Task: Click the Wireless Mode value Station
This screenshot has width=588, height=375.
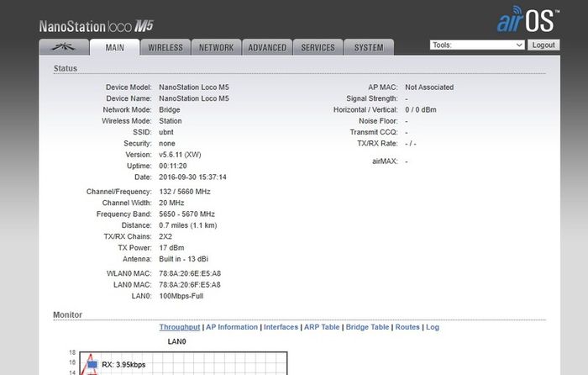Action: click(x=171, y=121)
